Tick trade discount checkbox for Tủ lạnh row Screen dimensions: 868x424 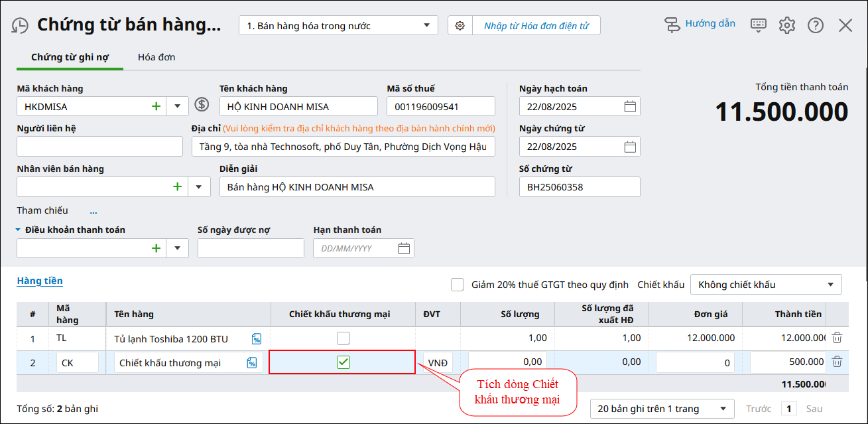(343, 338)
